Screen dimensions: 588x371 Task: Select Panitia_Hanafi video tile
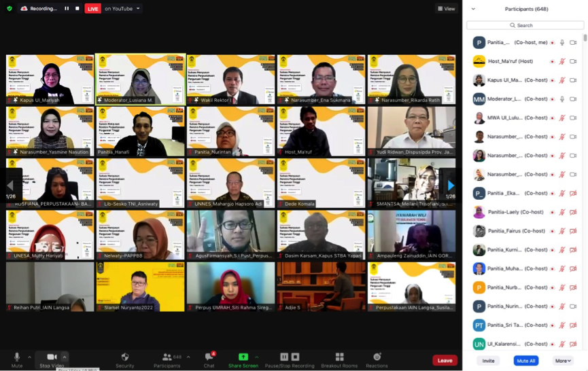(x=140, y=131)
